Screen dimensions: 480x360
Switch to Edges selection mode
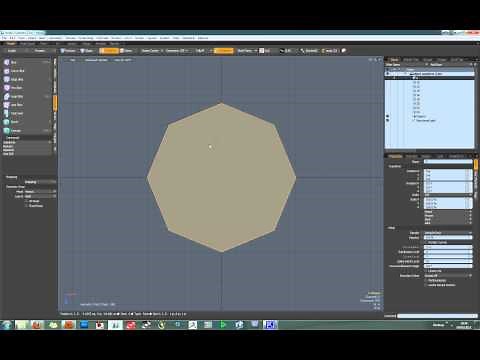click(x=87, y=51)
